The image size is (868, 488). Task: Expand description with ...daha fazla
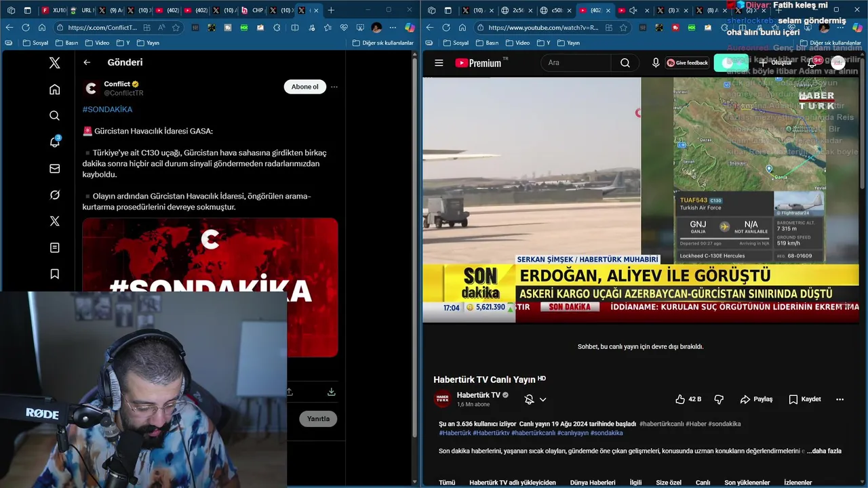[x=824, y=451]
